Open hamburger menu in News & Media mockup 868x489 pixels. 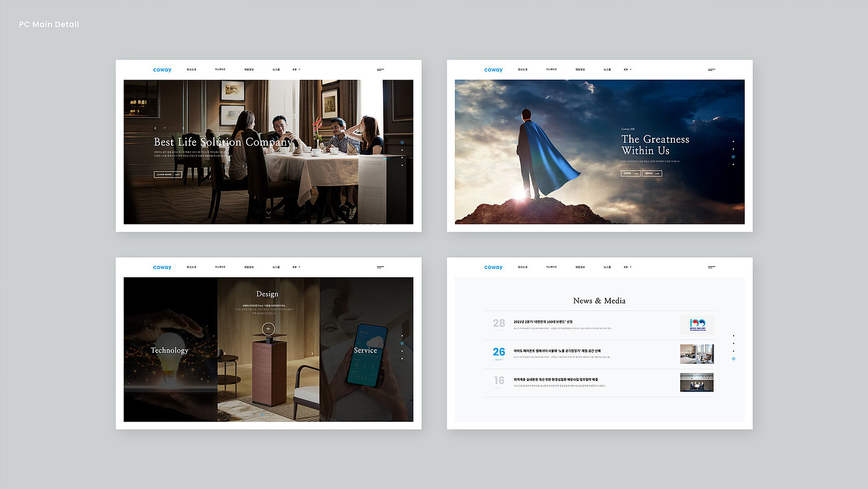[x=712, y=267]
